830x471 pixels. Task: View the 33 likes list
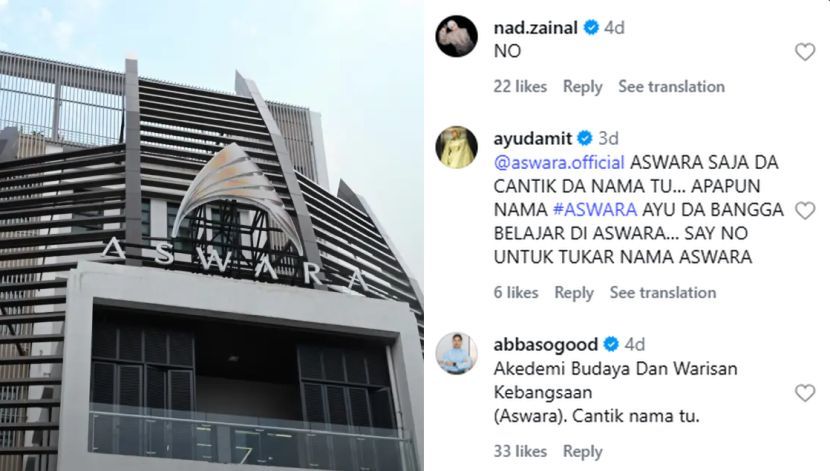coord(520,451)
